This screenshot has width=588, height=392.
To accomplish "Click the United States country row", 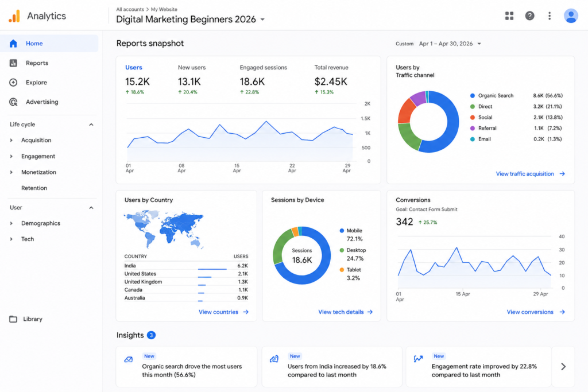I will coord(186,274).
